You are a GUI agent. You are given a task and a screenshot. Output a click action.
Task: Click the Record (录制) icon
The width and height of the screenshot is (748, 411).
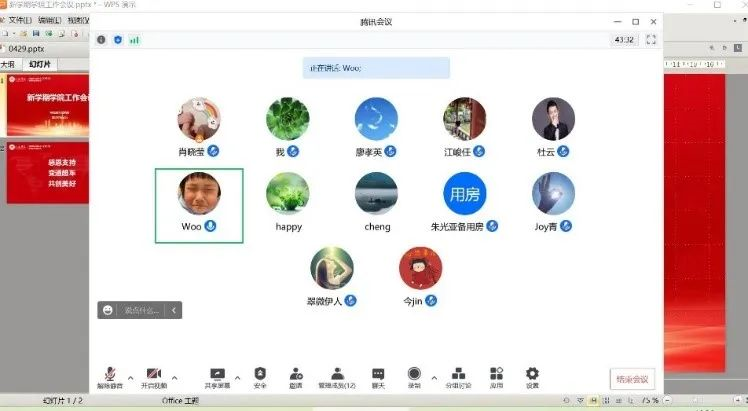tap(414, 376)
